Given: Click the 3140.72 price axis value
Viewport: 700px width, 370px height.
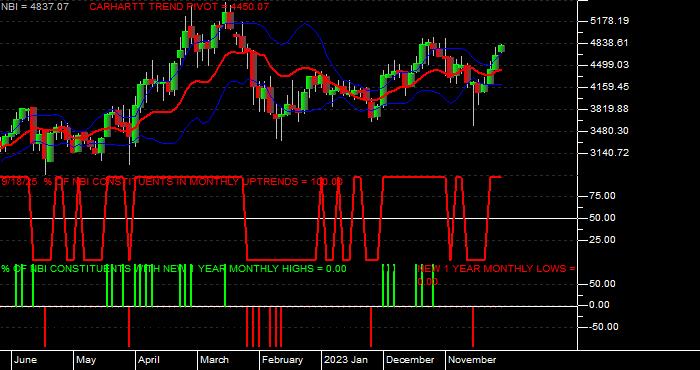Looking at the screenshot, I should pos(609,153).
